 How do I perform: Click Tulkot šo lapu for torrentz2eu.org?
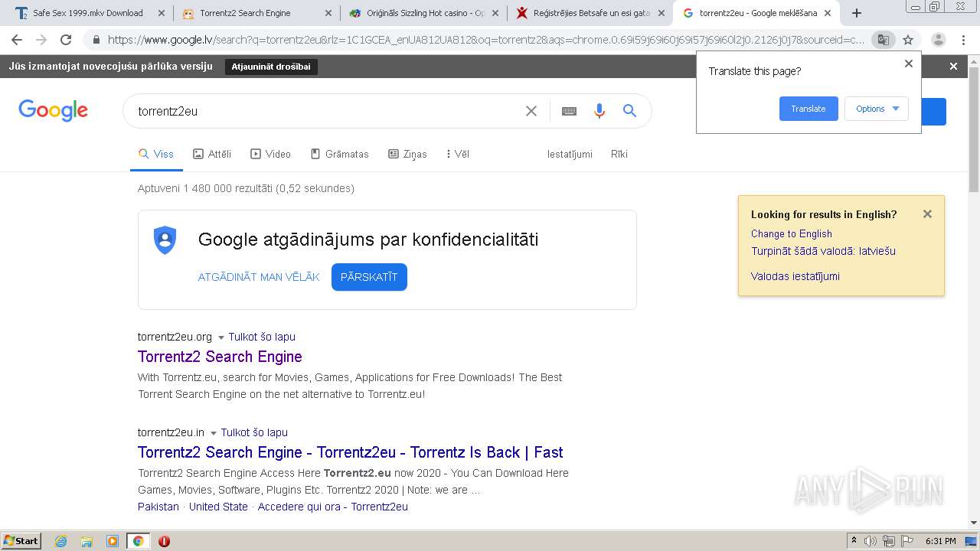[262, 337]
